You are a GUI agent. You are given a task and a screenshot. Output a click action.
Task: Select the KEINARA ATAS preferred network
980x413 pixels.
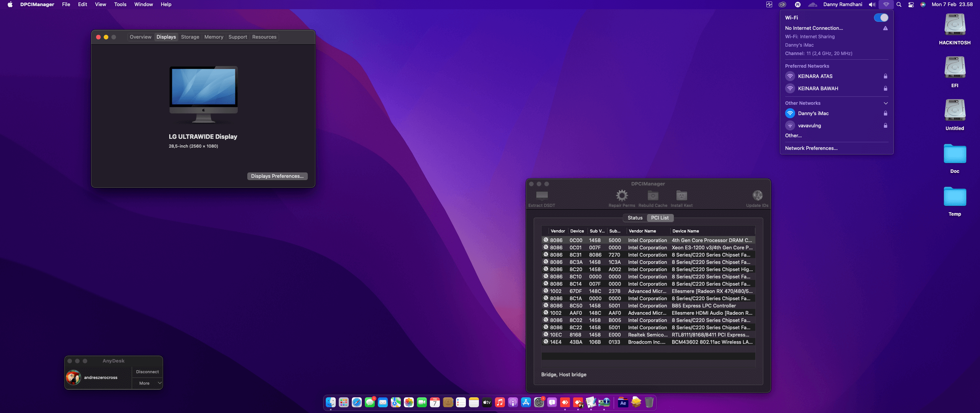point(816,76)
